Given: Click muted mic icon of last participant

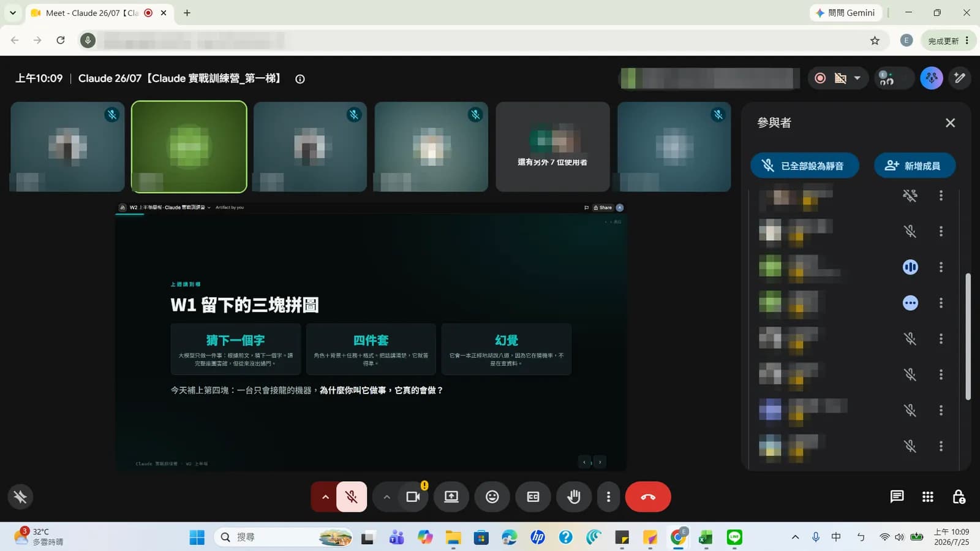Looking at the screenshot, I should tap(910, 446).
